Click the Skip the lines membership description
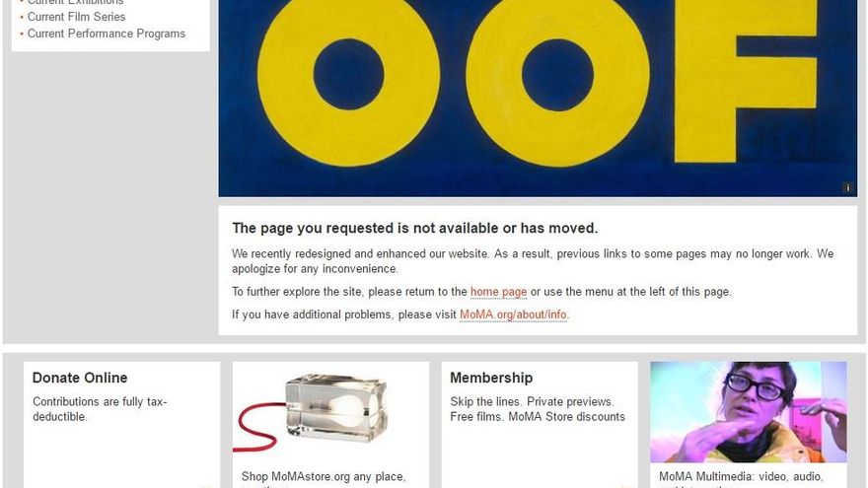868x488 pixels. click(x=538, y=409)
